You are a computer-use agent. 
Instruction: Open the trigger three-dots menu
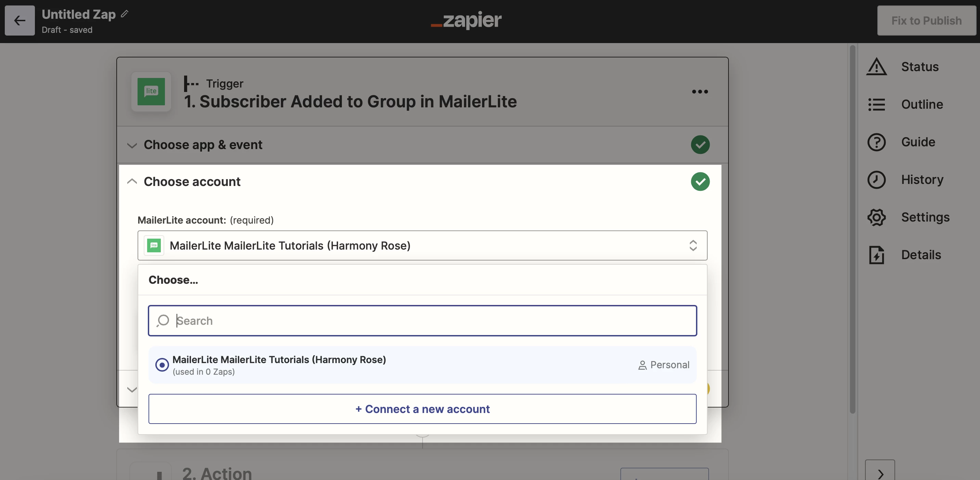(700, 92)
